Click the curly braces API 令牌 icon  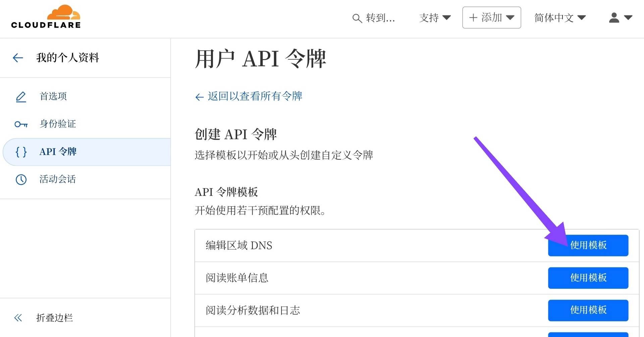(x=21, y=152)
